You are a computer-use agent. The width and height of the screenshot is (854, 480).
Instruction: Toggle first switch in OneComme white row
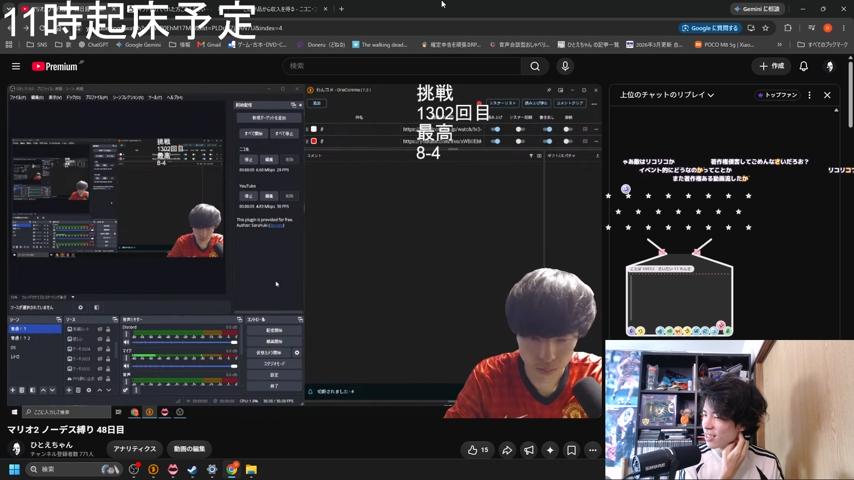pyautogui.click(x=496, y=129)
